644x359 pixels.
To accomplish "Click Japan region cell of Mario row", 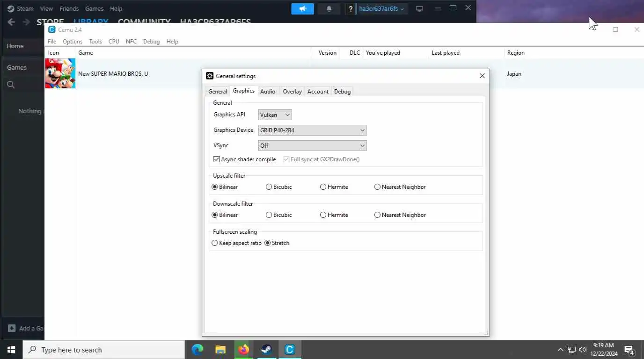I will click(x=514, y=74).
